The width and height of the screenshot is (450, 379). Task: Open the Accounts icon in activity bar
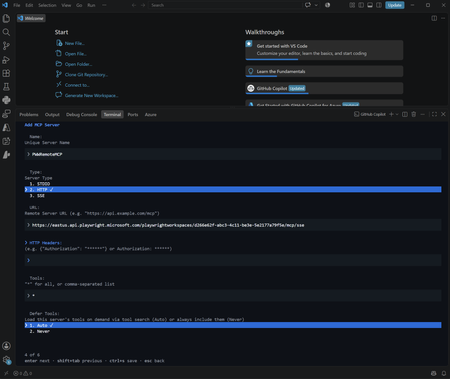[x=6, y=346]
